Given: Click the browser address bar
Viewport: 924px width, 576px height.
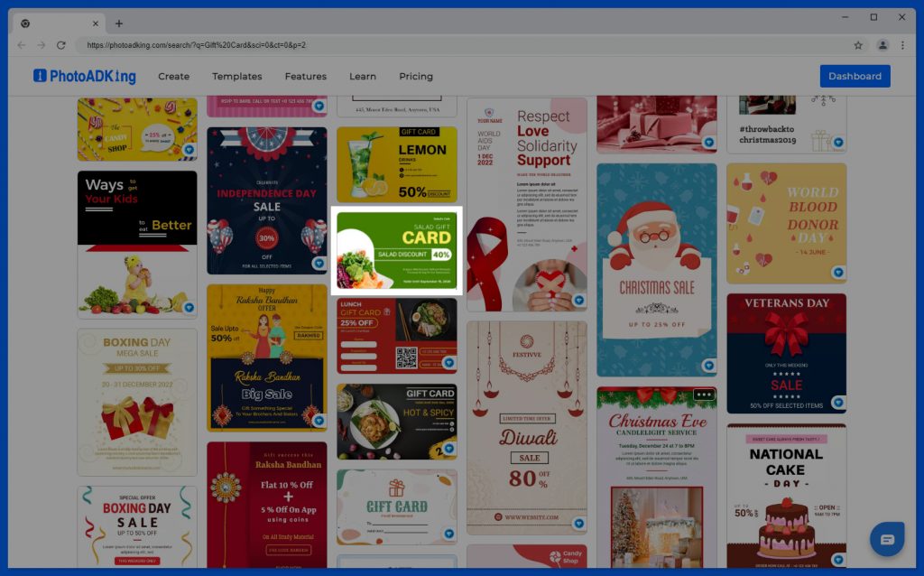Looking at the screenshot, I should (x=463, y=45).
